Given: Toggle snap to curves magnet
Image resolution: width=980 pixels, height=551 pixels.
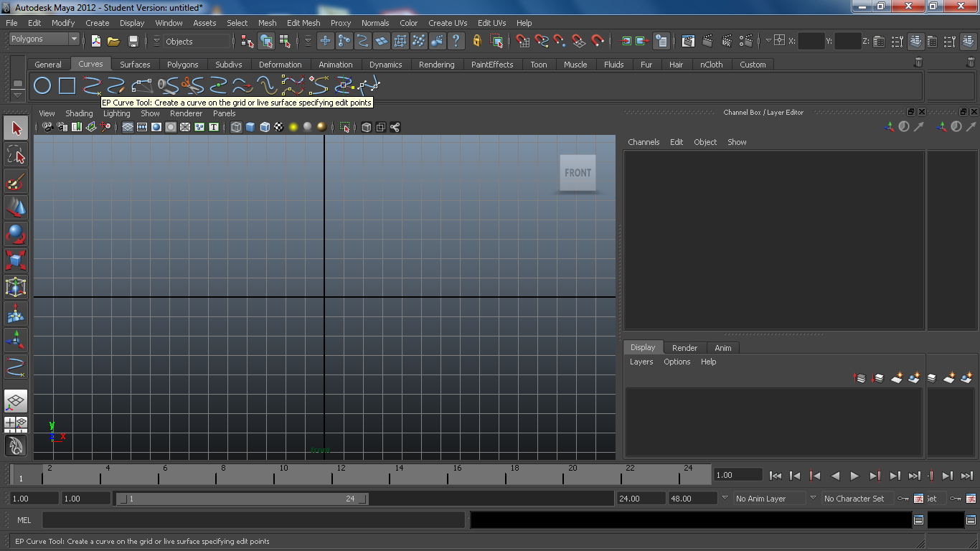Looking at the screenshot, I should pos(542,41).
